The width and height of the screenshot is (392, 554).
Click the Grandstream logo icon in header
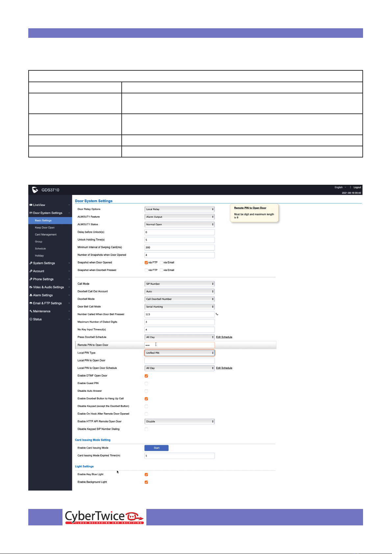click(x=35, y=190)
